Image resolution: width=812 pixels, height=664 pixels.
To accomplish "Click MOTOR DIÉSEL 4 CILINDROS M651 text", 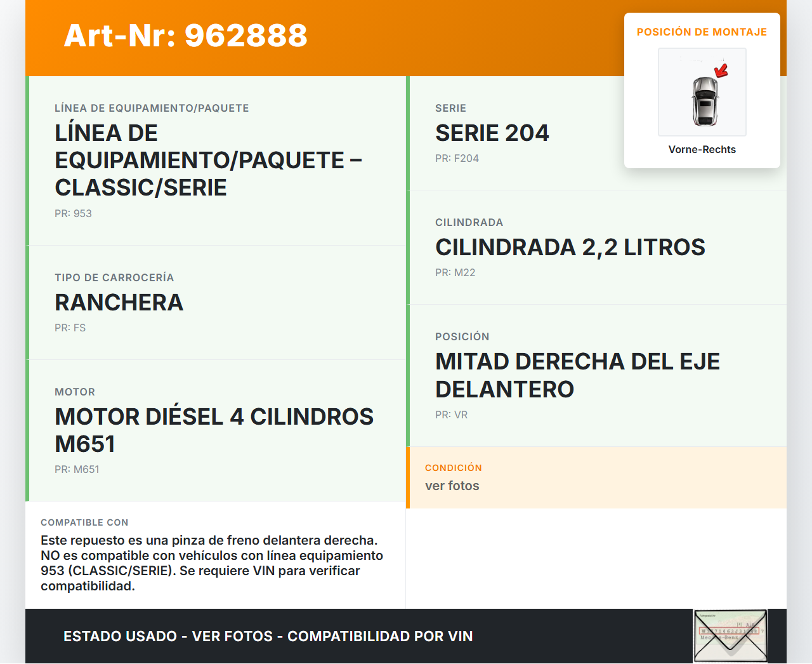I will click(214, 430).
